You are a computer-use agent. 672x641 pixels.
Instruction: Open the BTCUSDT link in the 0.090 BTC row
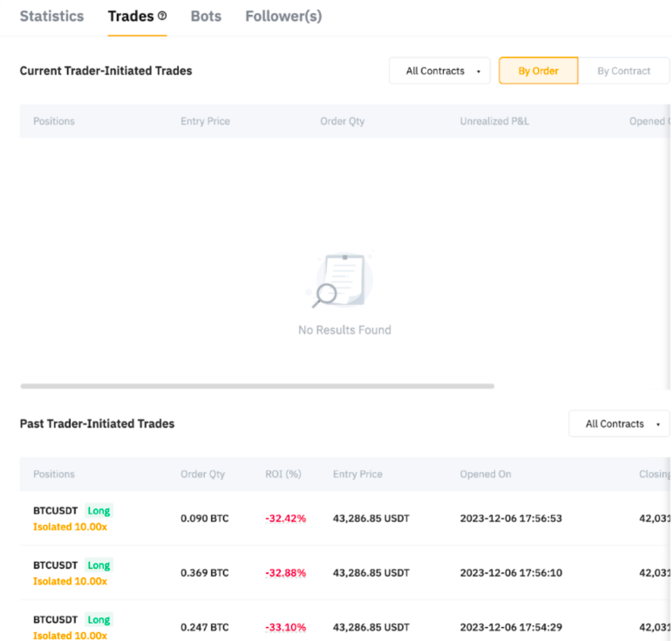tap(55, 510)
